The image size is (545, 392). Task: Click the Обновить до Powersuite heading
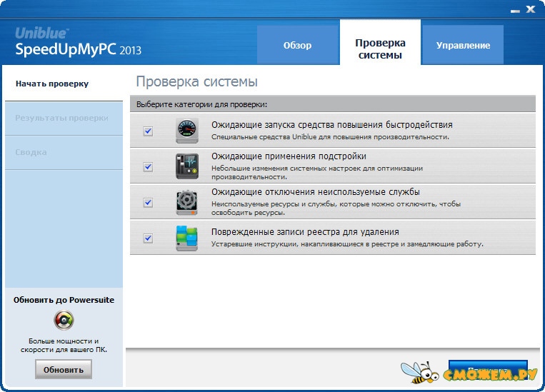pos(64,300)
